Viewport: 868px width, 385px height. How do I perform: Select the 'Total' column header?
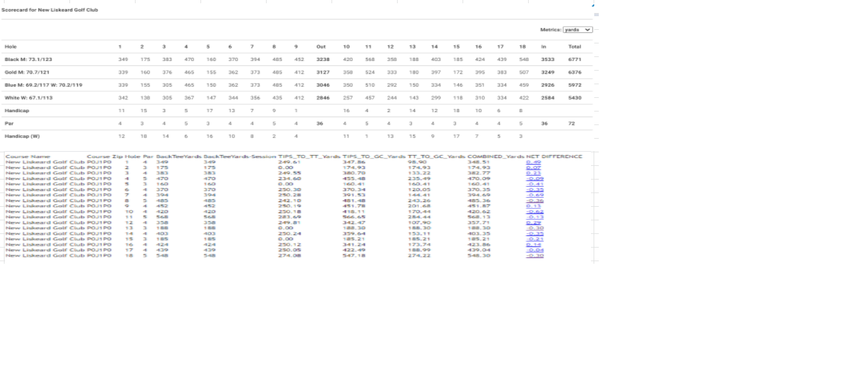click(x=575, y=47)
